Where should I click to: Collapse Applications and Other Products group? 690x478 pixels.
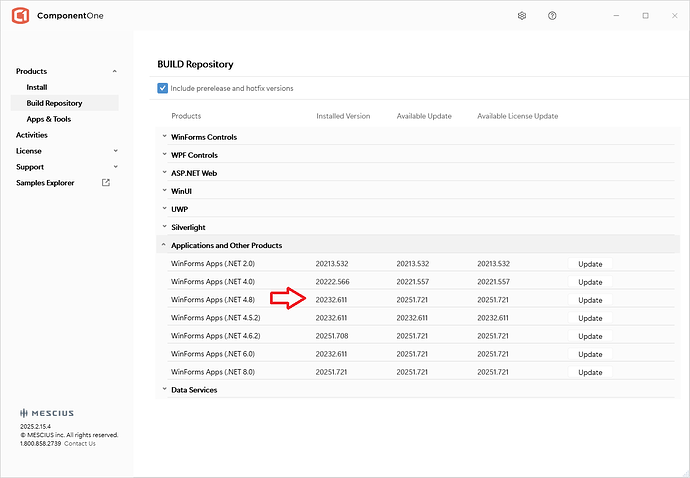[164, 245]
